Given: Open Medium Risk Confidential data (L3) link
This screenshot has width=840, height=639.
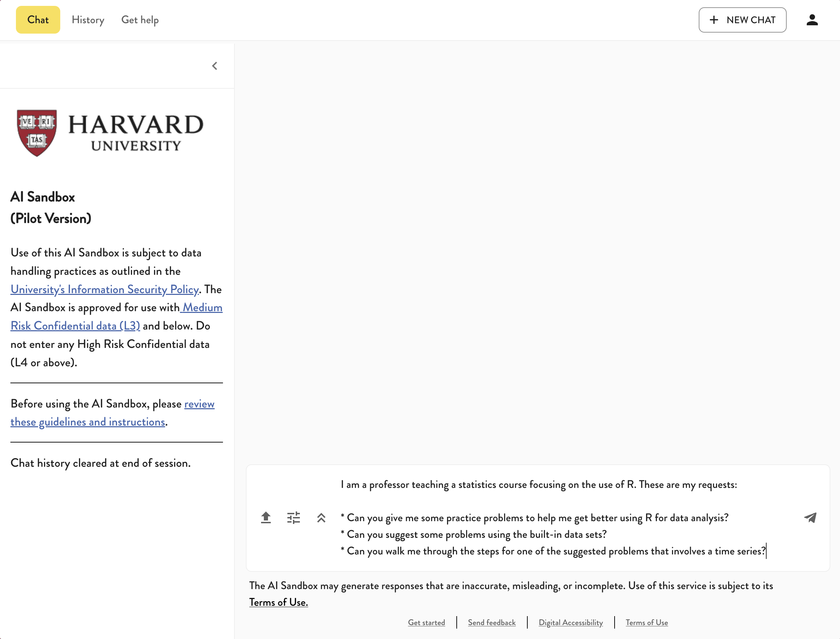Looking at the screenshot, I should pos(75,326).
